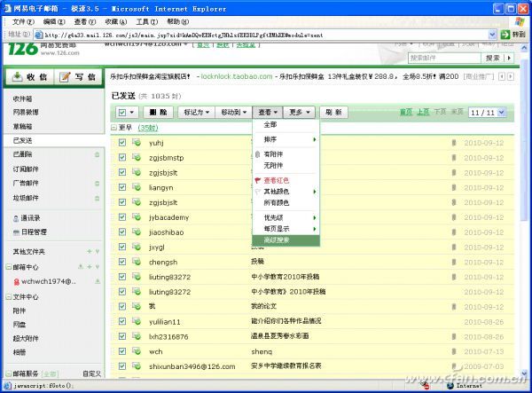Expand the search options arrow
Screen dimensions: 532x393
pyautogui.click(x=509, y=58)
